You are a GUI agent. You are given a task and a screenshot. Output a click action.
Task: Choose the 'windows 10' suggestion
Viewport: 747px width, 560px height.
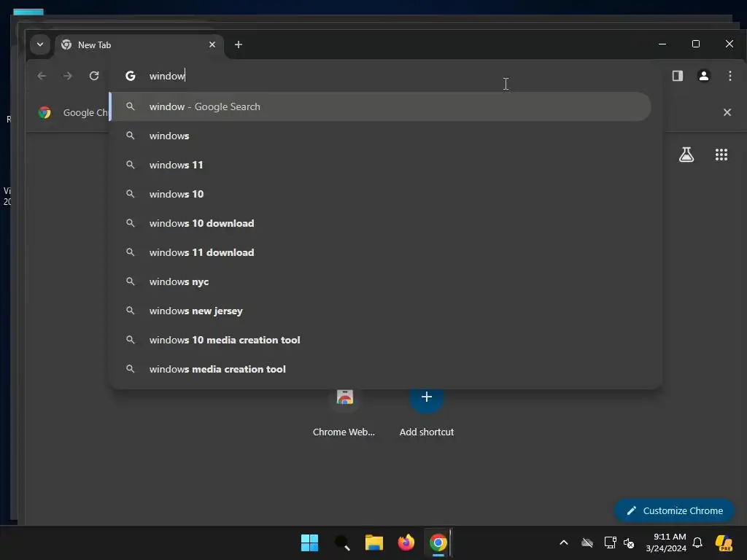pos(380,194)
